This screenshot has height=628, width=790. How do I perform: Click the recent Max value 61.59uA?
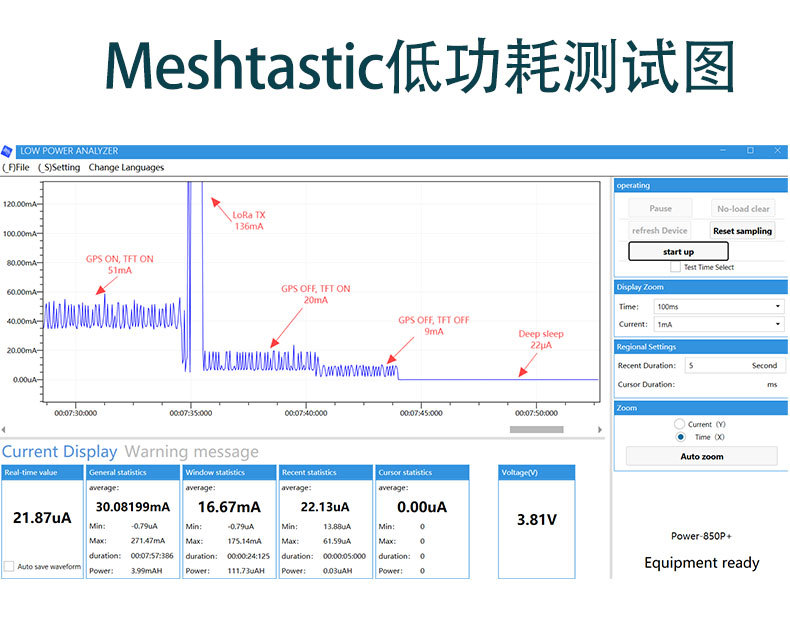337,541
